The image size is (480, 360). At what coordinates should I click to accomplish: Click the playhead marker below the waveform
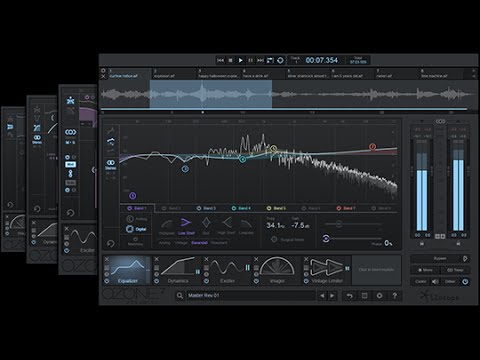(x=203, y=112)
